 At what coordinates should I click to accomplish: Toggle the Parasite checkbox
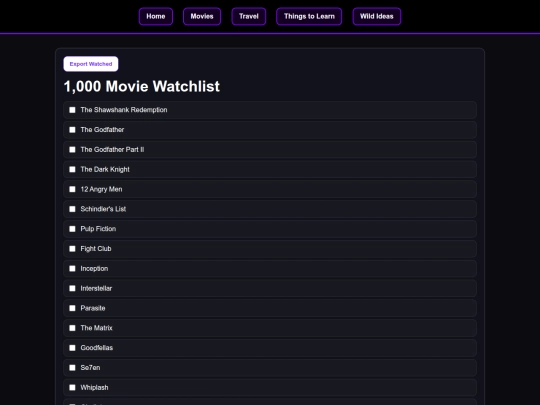pos(72,308)
